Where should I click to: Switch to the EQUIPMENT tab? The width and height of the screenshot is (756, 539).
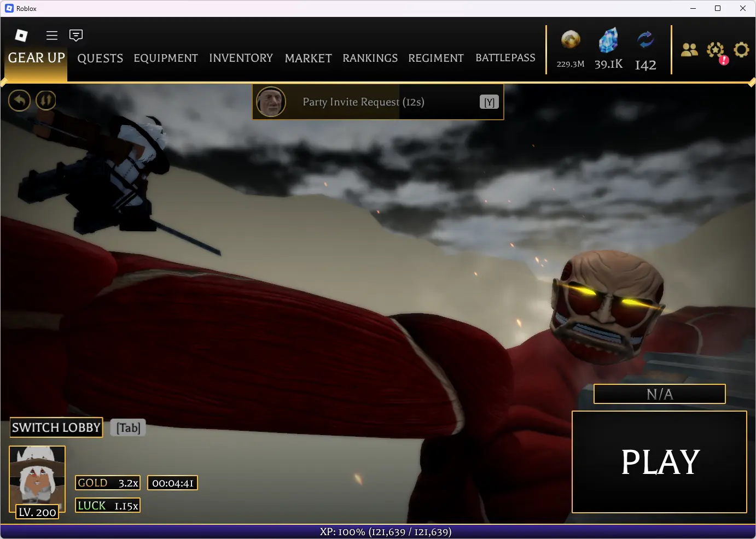coord(166,58)
